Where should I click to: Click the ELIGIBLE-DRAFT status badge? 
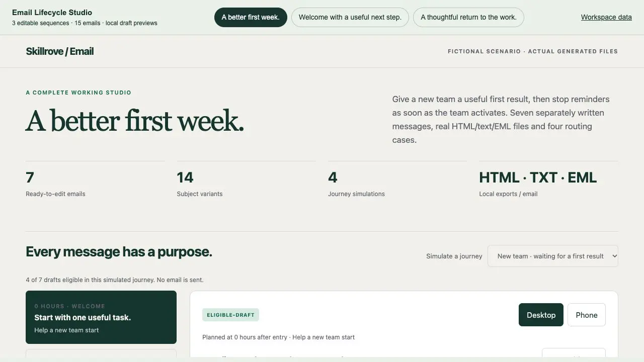[230, 315]
